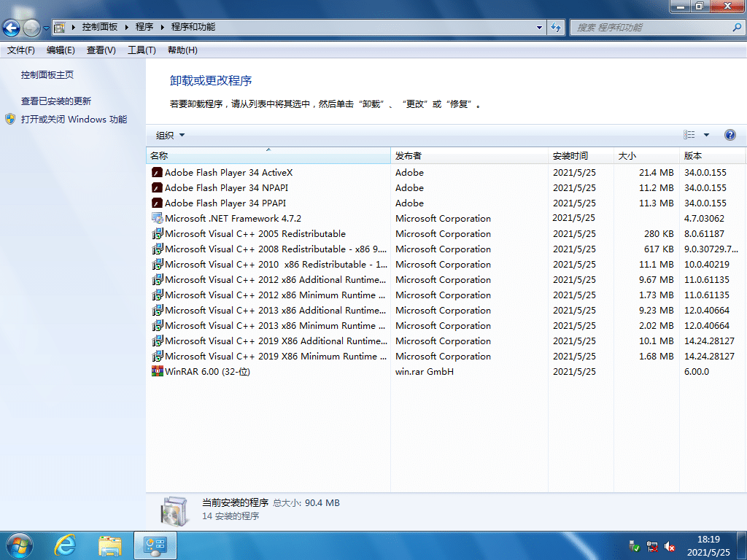
Task: Open the address bar history dropdown arrow
Action: coord(539,28)
